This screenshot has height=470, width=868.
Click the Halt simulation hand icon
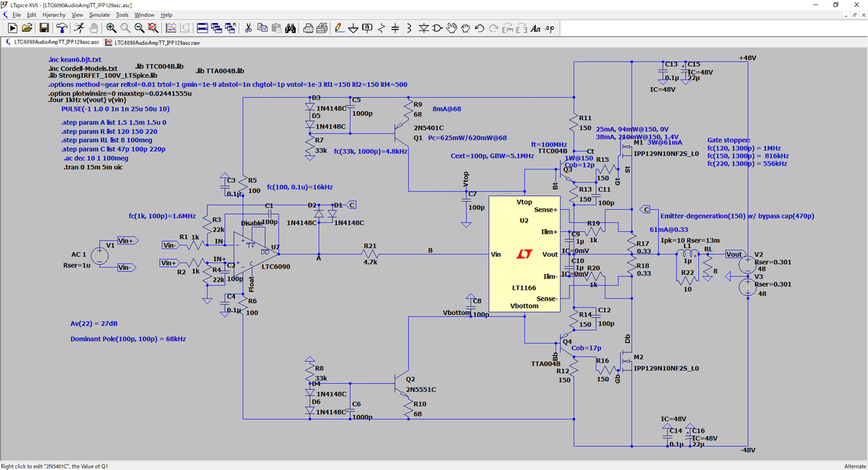pos(93,27)
